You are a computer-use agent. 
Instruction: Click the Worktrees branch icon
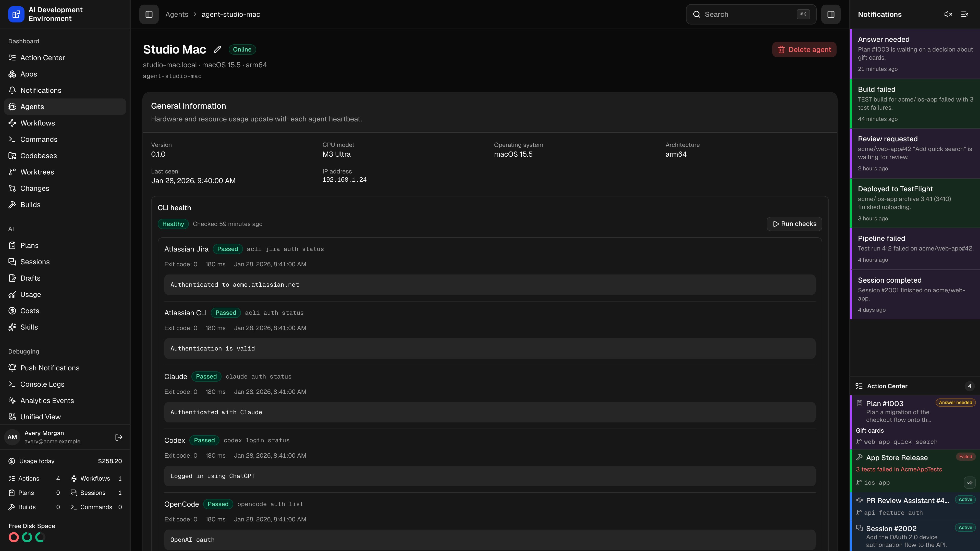pos(12,172)
